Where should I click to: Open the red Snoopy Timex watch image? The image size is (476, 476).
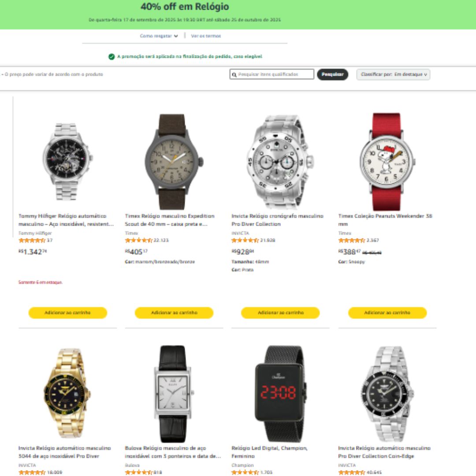387,162
